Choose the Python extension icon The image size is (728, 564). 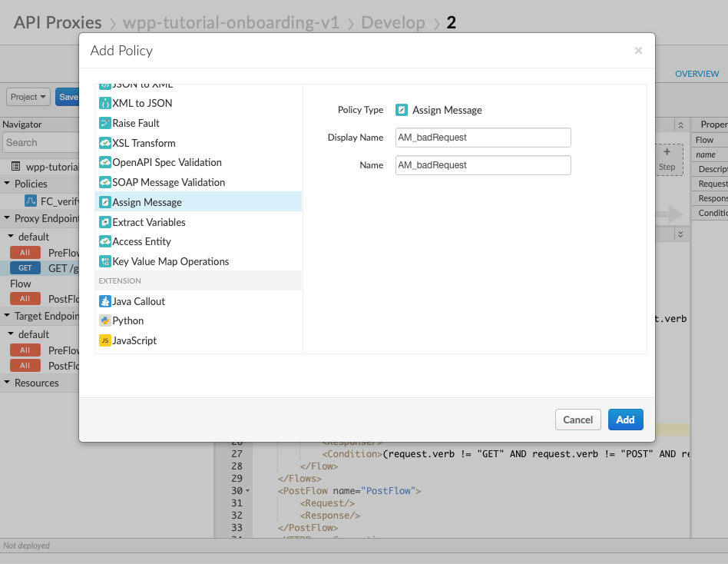pyautogui.click(x=105, y=320)
